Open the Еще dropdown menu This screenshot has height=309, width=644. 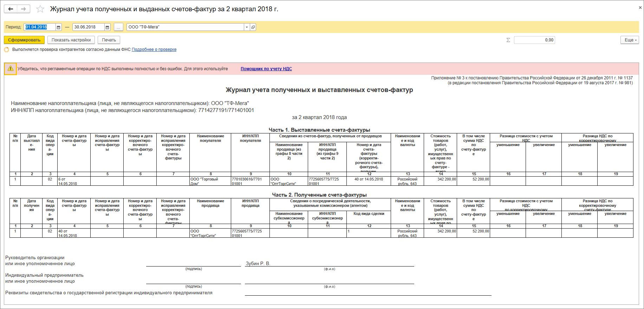[x=630, y=40]
